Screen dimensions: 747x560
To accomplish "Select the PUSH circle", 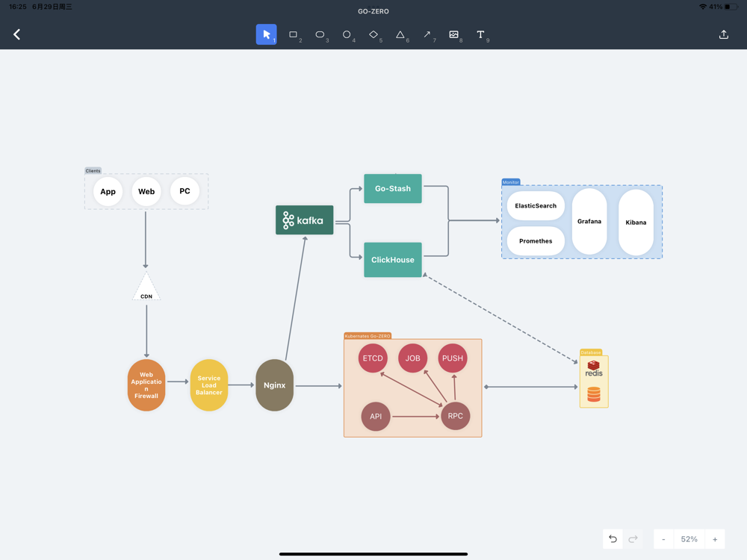I will pyautogui.click(x=453, y=358).
